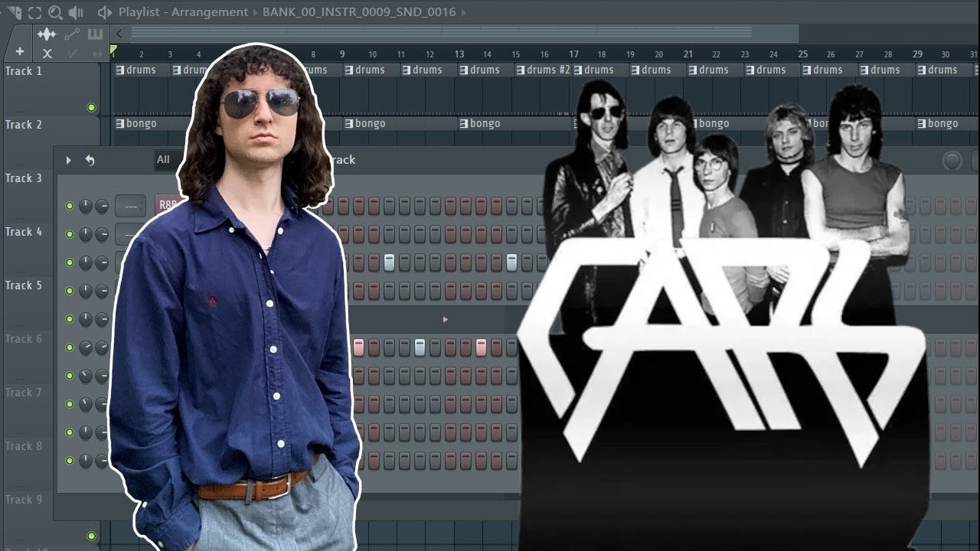The image size is (980, 551).
Task: Select Track 1 header label
Action: (x=24, y=71)
